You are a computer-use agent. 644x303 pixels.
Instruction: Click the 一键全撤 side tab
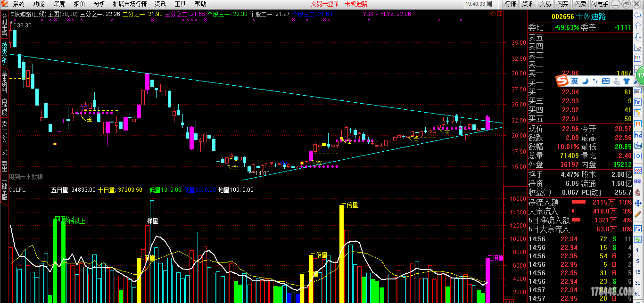(x=4, y=190)
